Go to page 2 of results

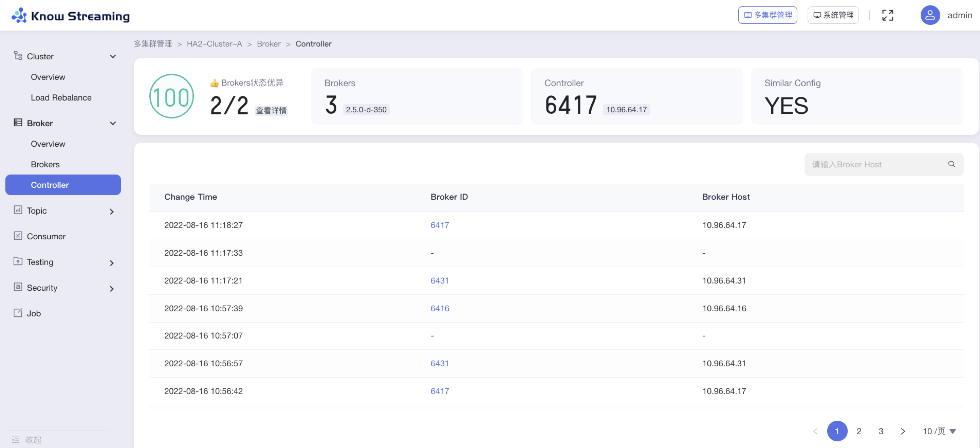tap(859, 431)
